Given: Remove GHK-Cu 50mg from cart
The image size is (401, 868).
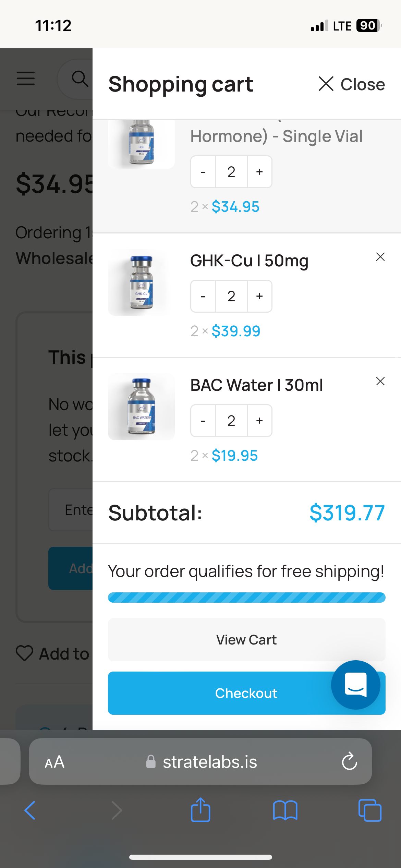Looking at the screenshot, I should tap(380, 257).
